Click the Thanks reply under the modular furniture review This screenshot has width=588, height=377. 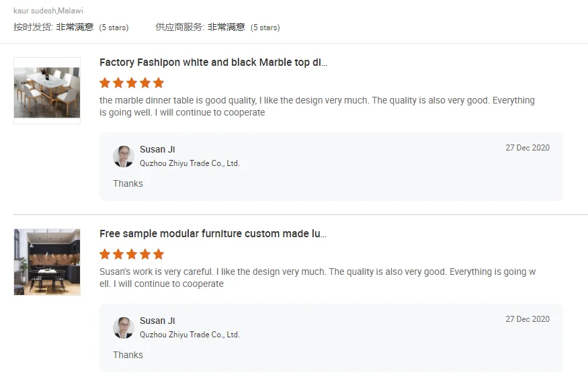click(x=128, y=355)
